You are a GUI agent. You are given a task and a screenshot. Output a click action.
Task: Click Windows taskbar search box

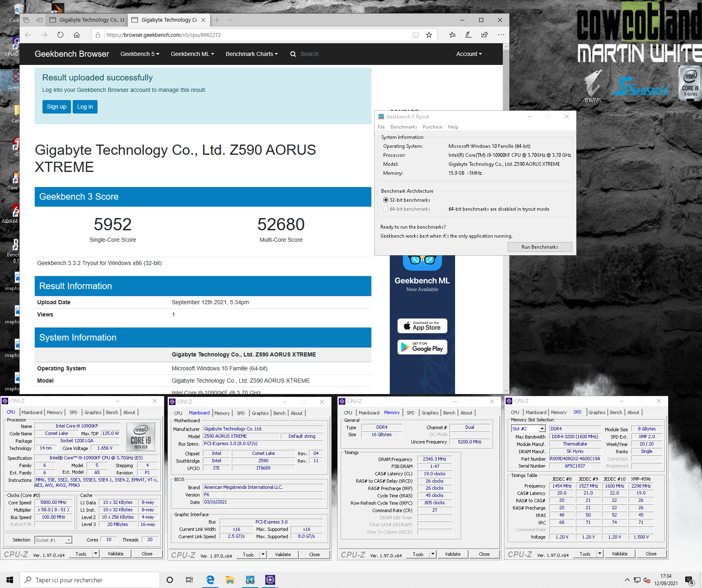coord(90,580)
